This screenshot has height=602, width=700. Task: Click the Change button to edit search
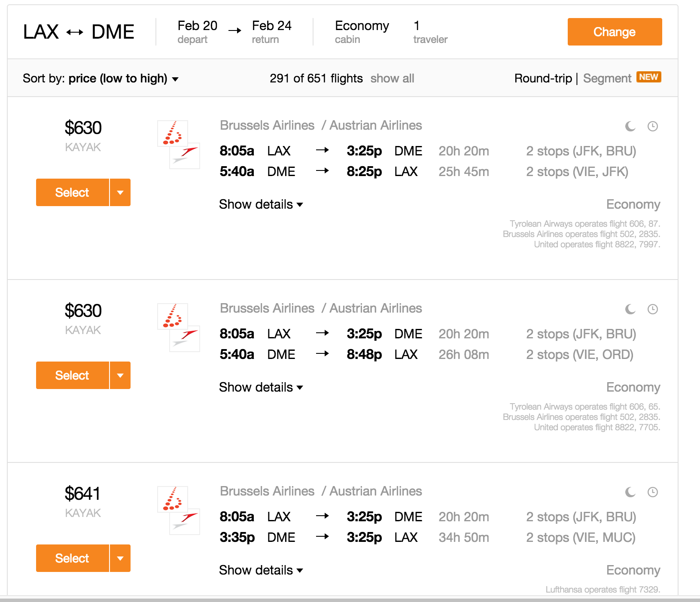(614, 31)
